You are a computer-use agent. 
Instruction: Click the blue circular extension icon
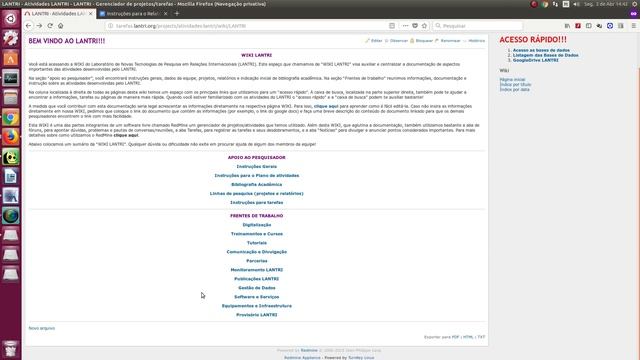[610, 26]
